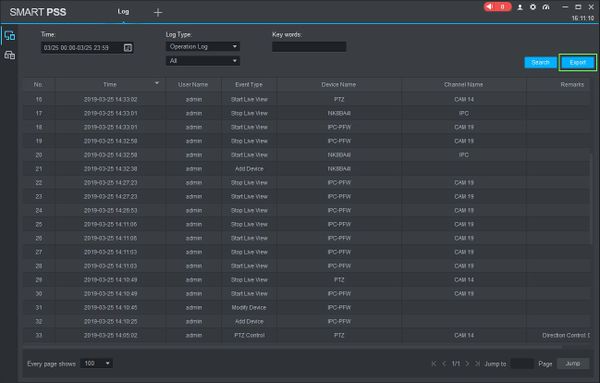The image size is (600, 383).
Task: Expand the All sub-type dropdown
Action: [203, 61]
